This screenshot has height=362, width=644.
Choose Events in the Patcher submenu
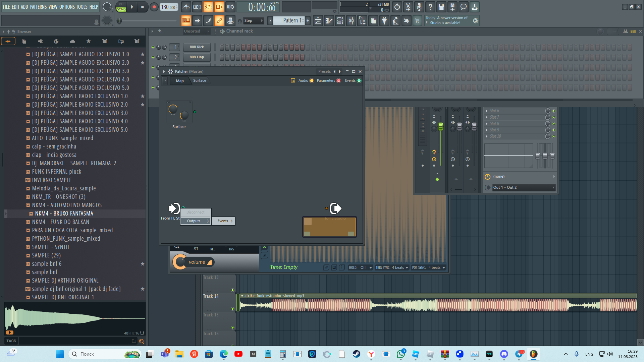[x=223, y=221]
